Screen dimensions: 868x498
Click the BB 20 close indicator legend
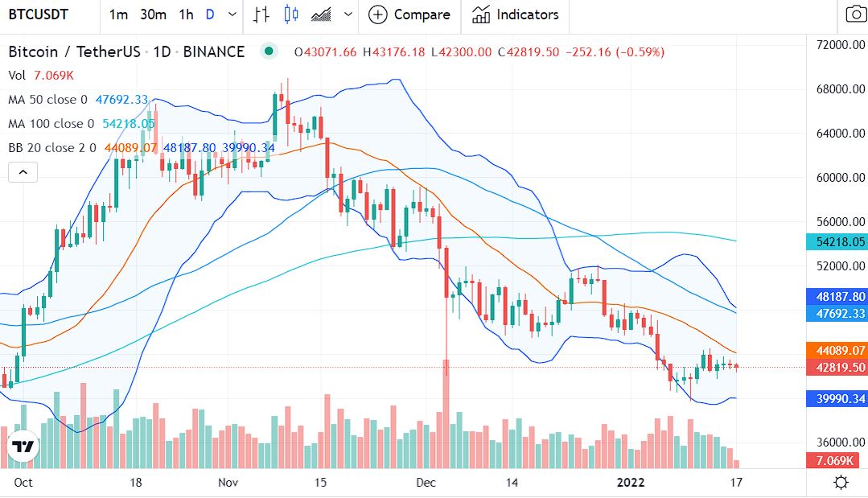click(x=52, y=147)
